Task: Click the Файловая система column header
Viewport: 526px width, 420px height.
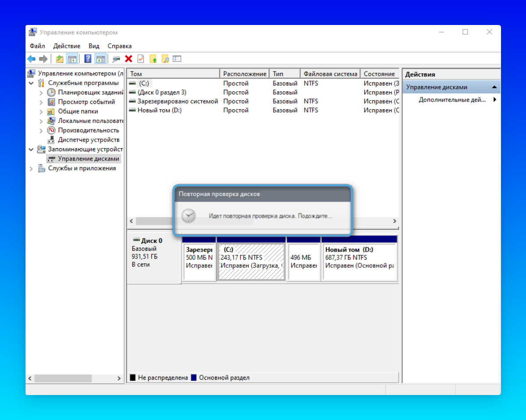Action: (x=330, y=74)
